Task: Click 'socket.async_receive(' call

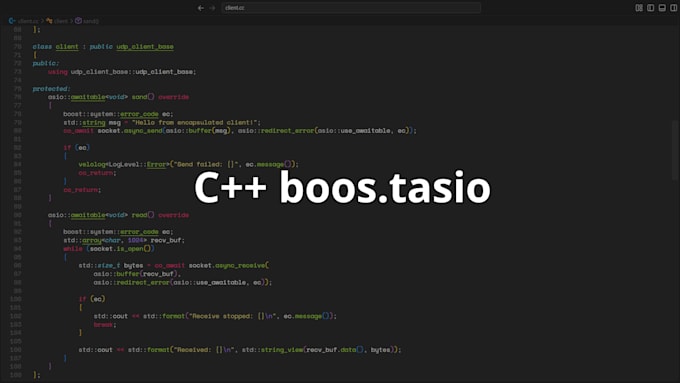Action: (x=229, y=265)
